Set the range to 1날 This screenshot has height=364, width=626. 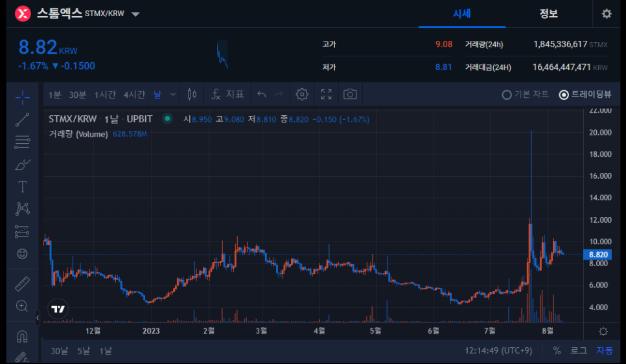[x=106, y=351]
